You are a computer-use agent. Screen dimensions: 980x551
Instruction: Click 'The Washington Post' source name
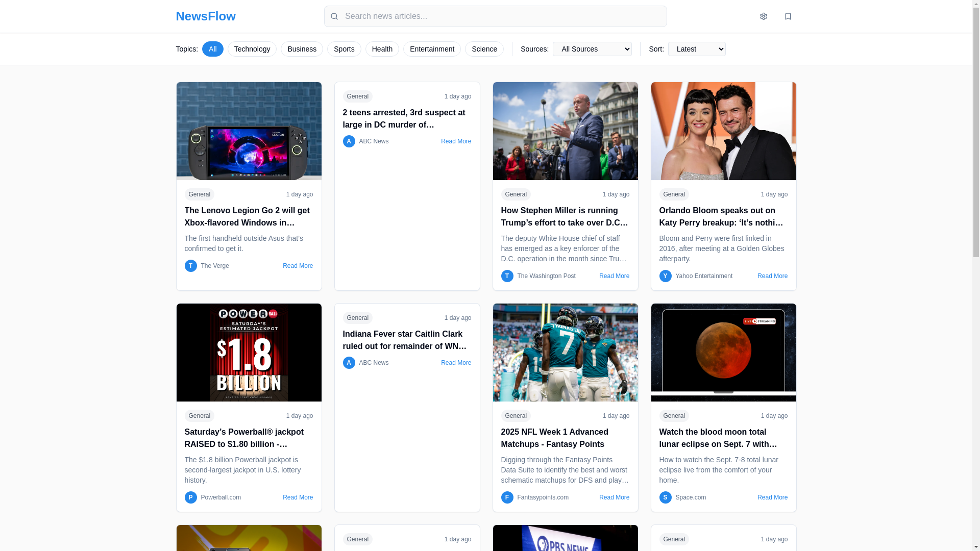pos(546,276)
